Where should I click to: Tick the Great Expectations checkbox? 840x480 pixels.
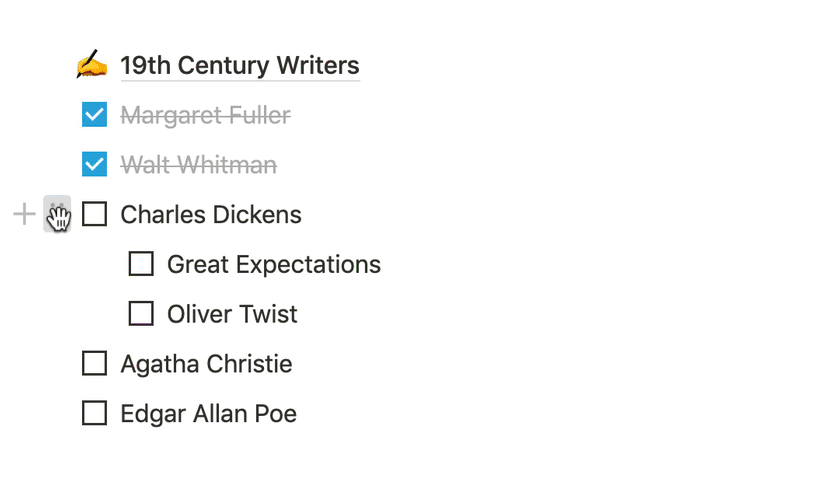(x=141, y=264)
